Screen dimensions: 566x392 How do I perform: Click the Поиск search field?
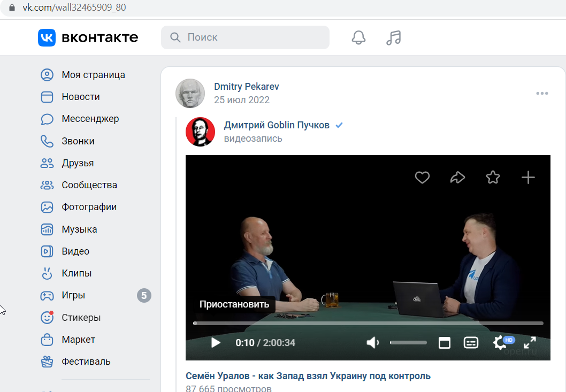245,37
